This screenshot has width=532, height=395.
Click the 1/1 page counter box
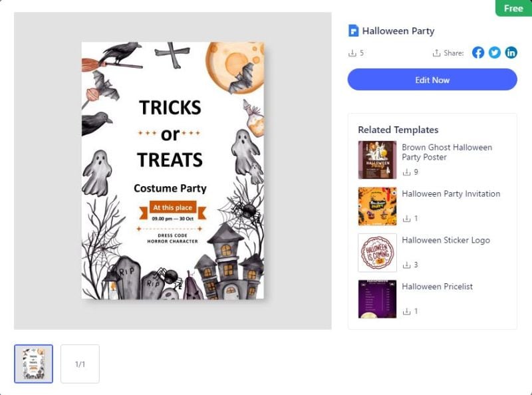pyautogui.click(x=80, y=364)
